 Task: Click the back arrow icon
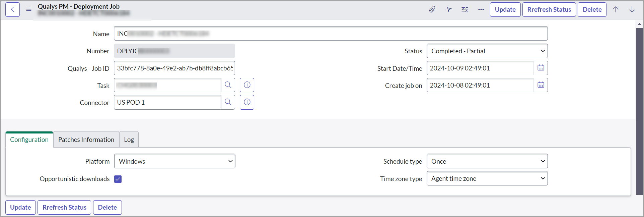point(12,9)
